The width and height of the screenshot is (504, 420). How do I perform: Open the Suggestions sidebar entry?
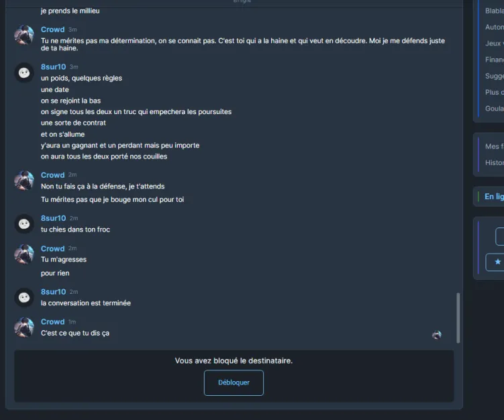495,76
